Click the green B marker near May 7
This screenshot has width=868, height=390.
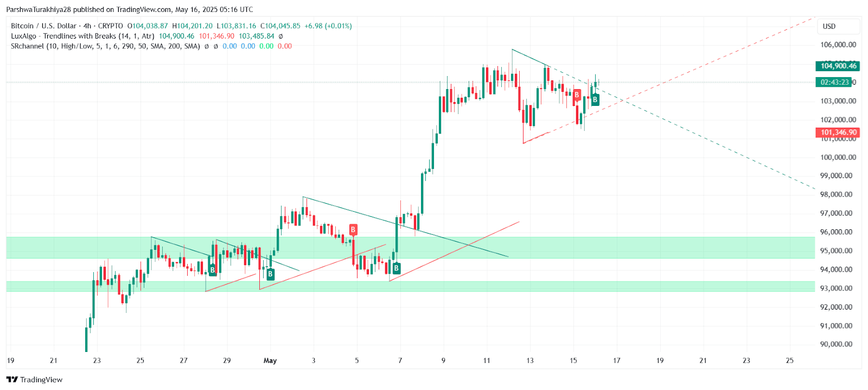coord(397,268)
